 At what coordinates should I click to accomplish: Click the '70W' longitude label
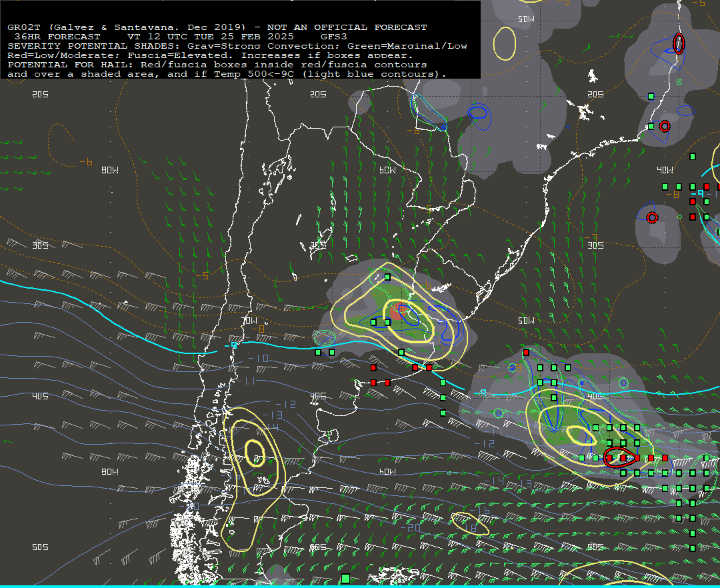pyautogui.click(x=249, y=321)
